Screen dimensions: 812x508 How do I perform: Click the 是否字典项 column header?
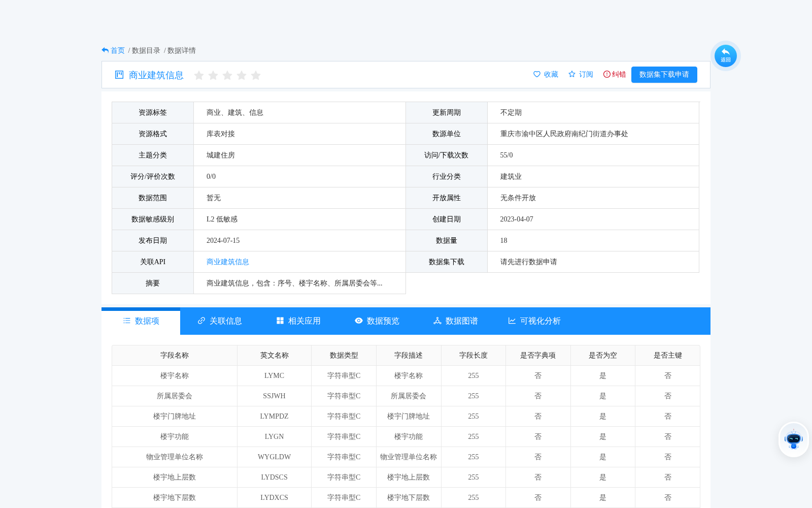[538, 355]
